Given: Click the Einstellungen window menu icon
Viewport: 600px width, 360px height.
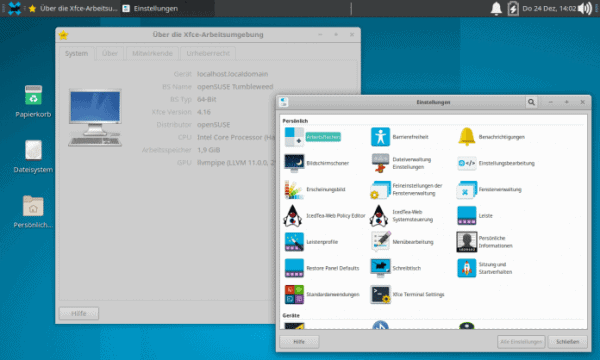Looking at the screenshot, I should [284, 102].
